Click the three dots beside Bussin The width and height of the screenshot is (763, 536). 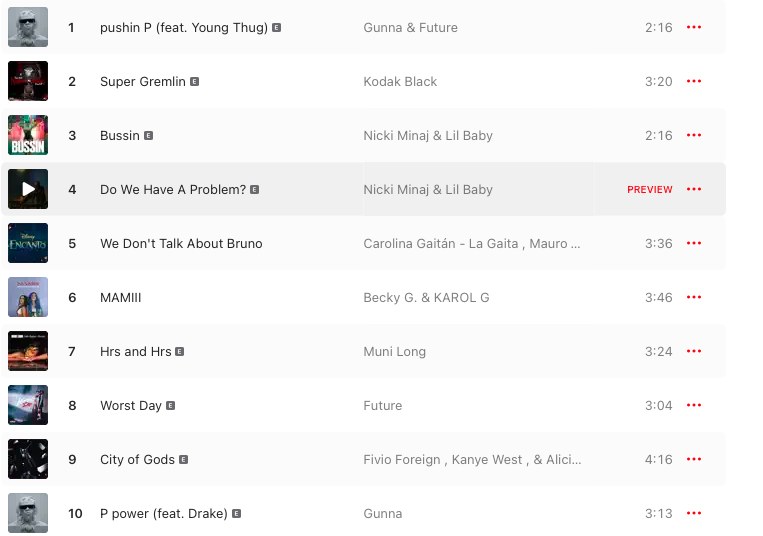pyautogui.click(x=694, y=135)
